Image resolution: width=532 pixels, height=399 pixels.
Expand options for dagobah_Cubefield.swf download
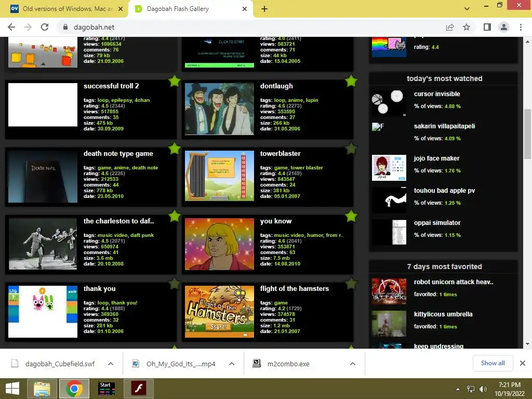[x=111, y=364]
